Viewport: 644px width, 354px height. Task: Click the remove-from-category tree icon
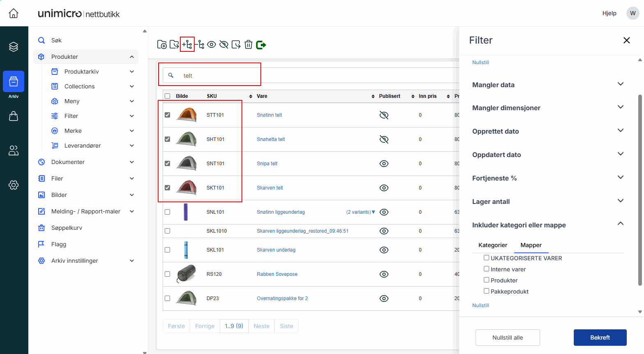pos(200,44)
